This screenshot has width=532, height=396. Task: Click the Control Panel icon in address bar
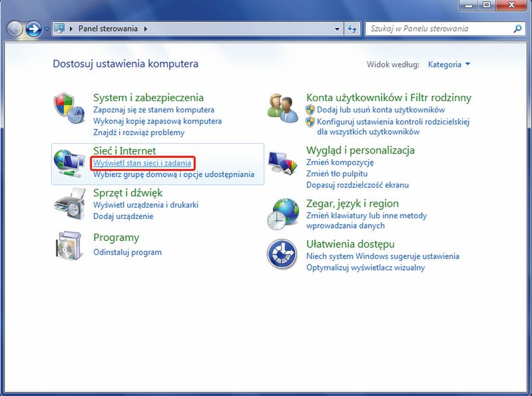(59, 28)
